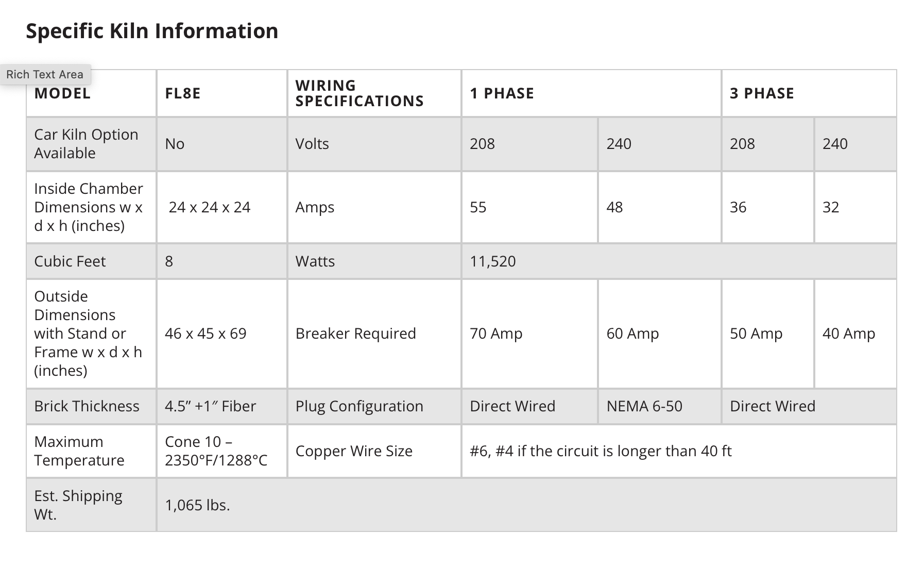Click the Rich Text Area tooltip label
This screenshot has height=566, width=924.
coord(45,74)
